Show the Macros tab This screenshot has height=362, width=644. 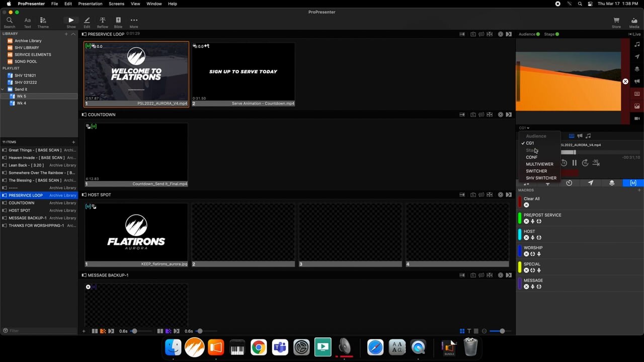633,183
